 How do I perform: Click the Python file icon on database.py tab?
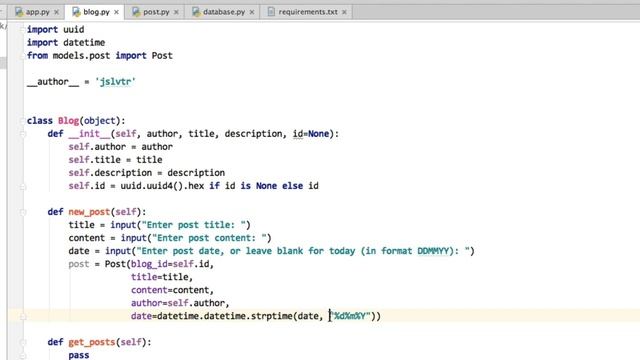[196, 12]
